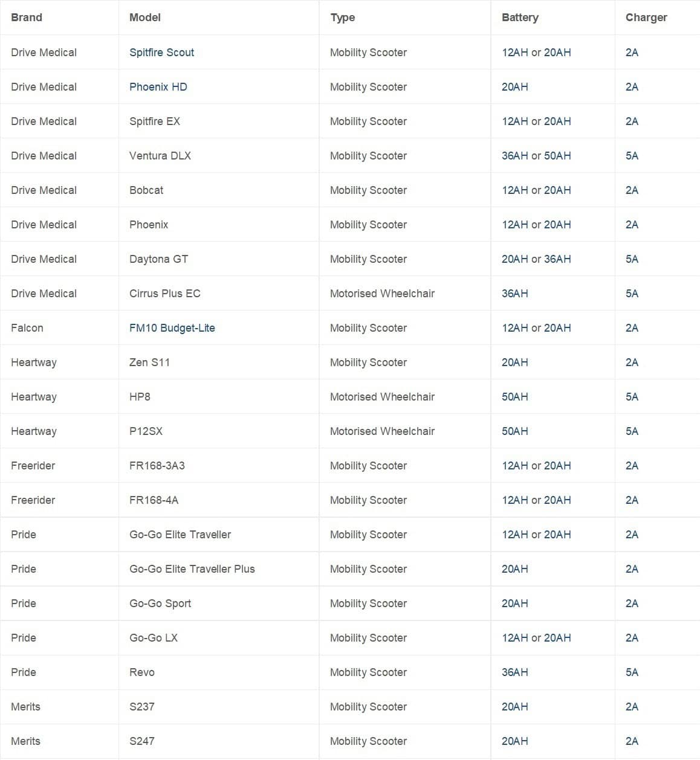700x760 pixels.
Task: Click the 5A charger link for P12SX
Action: pos(632,431)
